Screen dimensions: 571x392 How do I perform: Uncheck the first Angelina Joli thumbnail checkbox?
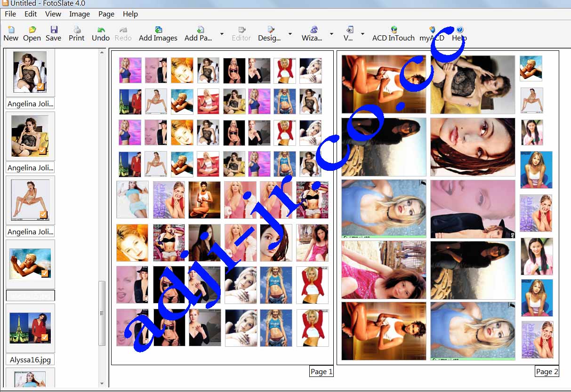pos(40,87)
